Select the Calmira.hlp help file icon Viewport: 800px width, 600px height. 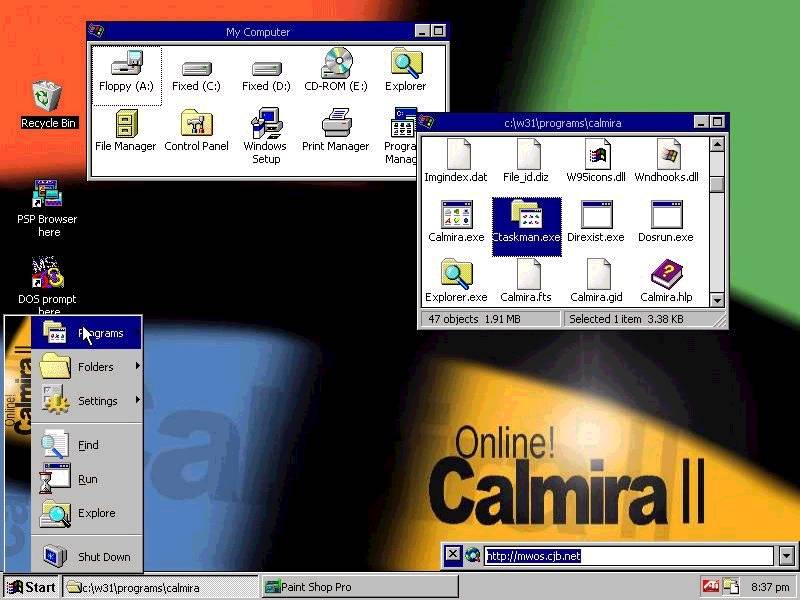point(666,277)
